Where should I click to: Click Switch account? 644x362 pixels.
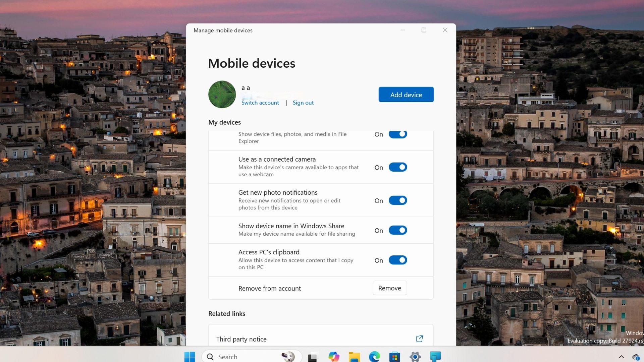pos(260,103)
